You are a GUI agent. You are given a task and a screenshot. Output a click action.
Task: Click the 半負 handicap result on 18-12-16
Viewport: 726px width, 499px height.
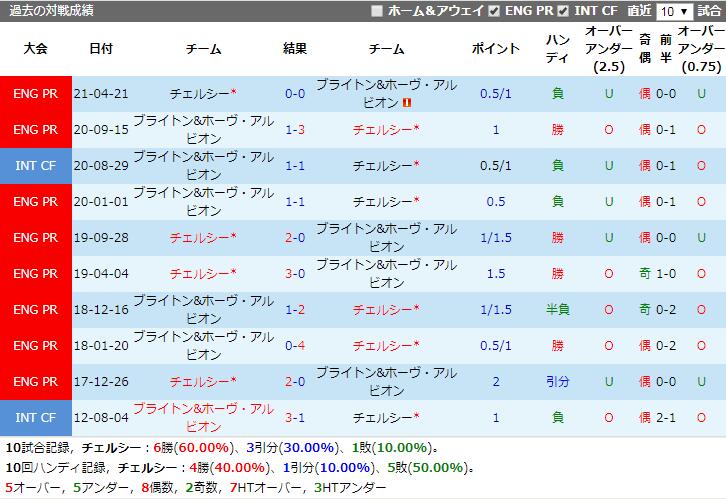coord(557,310)
